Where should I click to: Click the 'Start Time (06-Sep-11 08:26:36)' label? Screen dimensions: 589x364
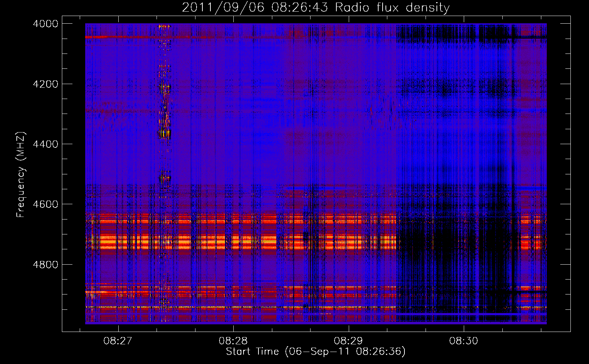(316, 352)
